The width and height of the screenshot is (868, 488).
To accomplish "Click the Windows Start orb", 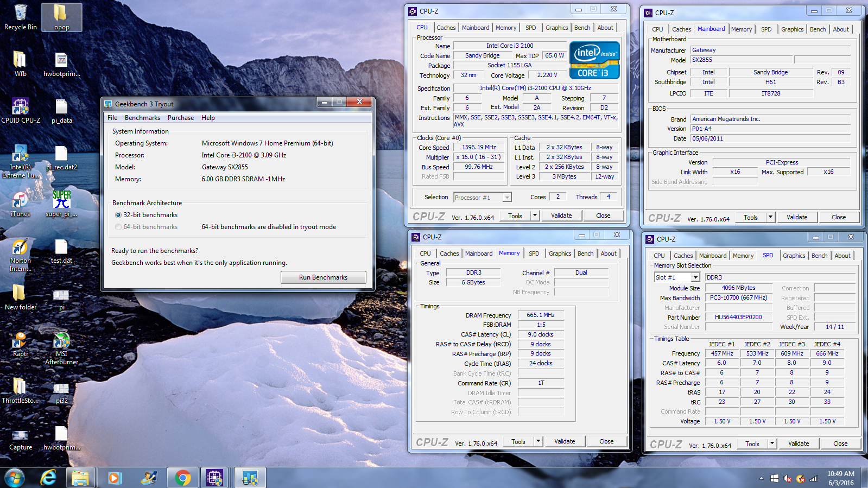I will [x=15, y=478].
